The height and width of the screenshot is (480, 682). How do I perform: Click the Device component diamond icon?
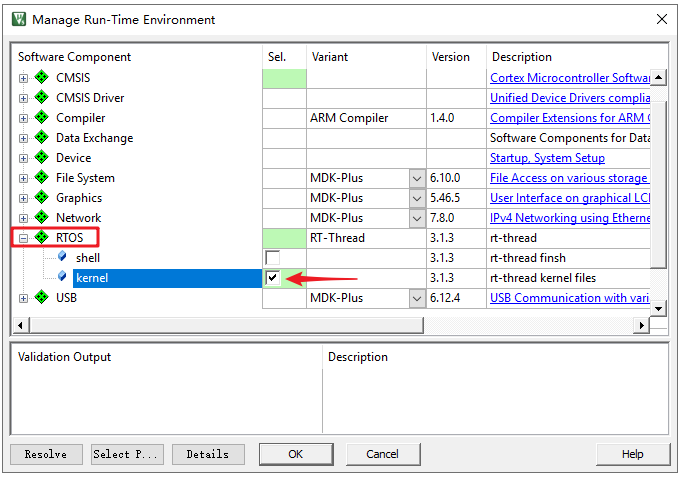coord(42,157)
